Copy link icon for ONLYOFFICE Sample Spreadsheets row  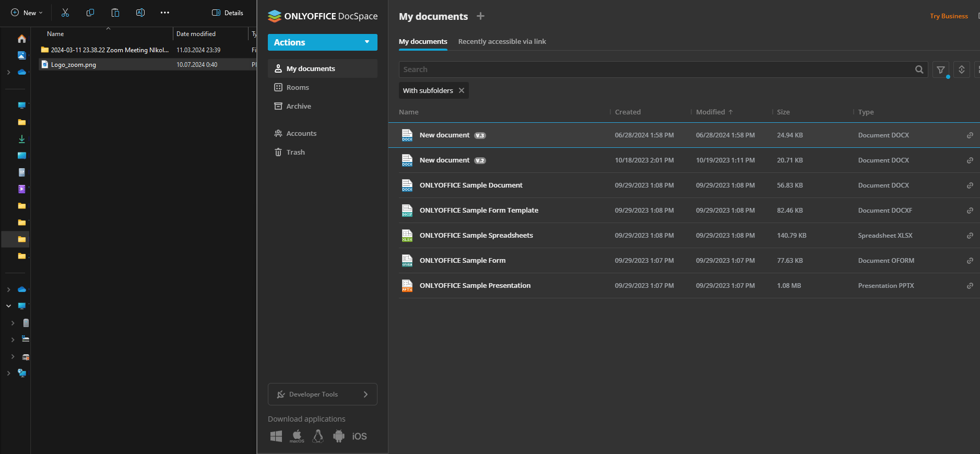[x=970, y=236]
